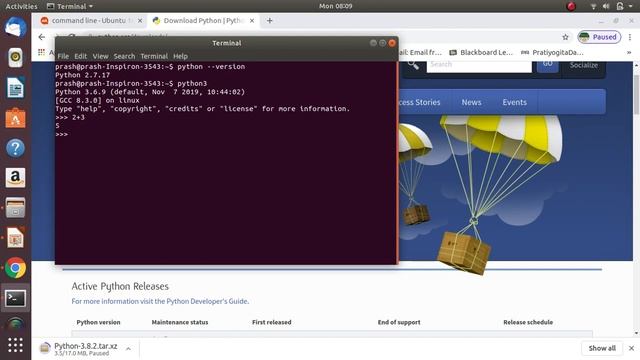Open LibreOffice Writer in the dock
640x360 pixels.
point(16,88)
